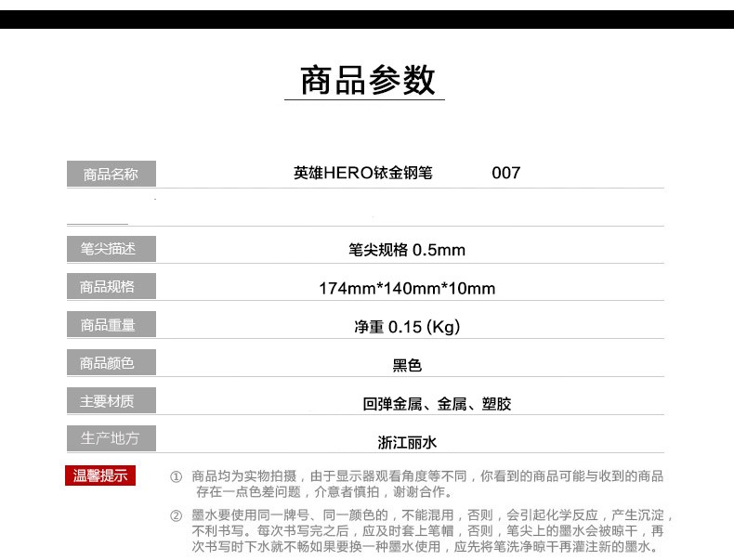Click the 浙江丽水 origin value
The height and width of the screenshot is (560, 734).
pos(407,442)
